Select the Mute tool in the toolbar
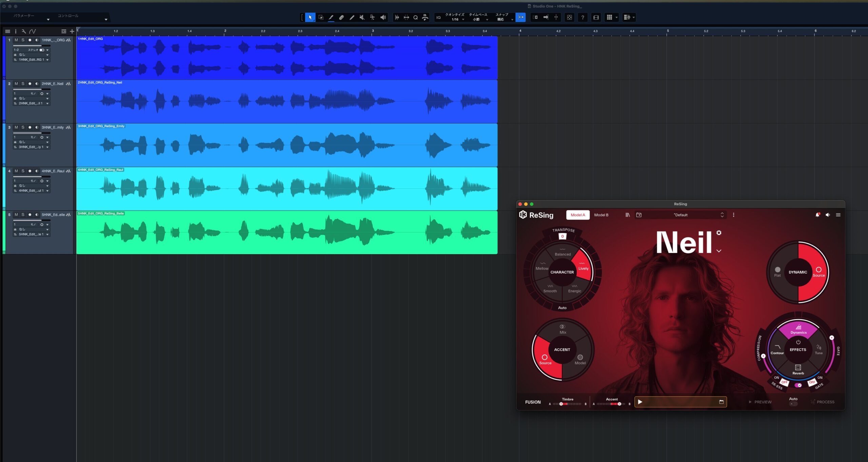The width and height of the screenshot is (868, 462). 362,17
